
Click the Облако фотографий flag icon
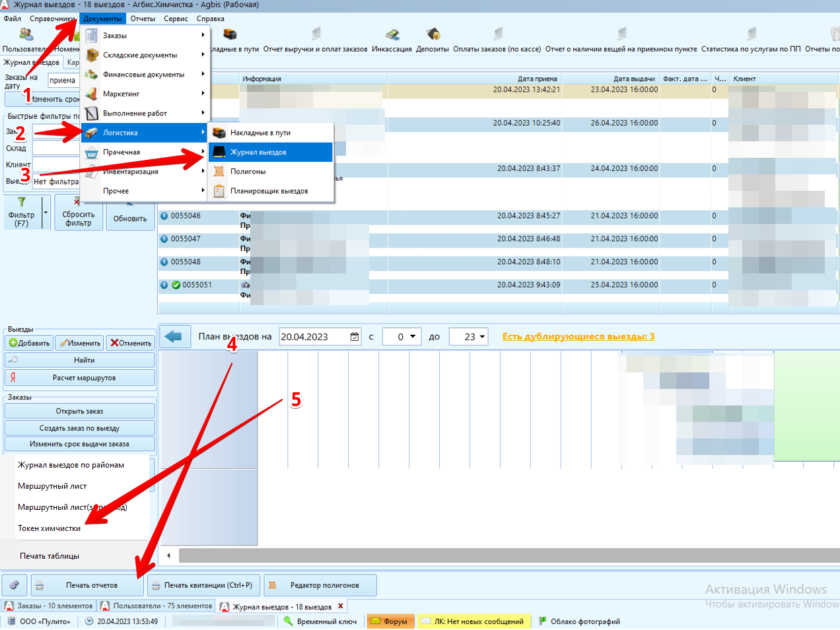(543, 621)
